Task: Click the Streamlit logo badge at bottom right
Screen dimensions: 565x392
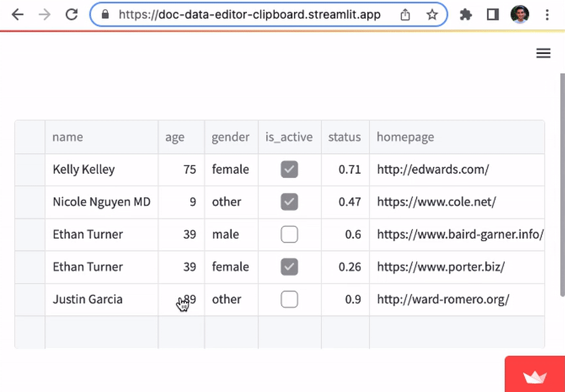Action: coord(535,375)
